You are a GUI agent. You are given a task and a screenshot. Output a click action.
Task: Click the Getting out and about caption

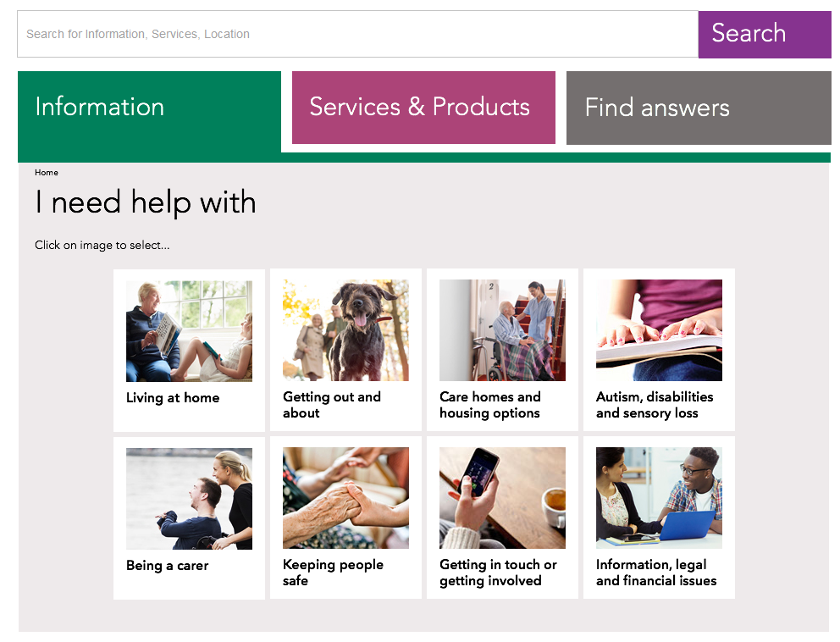[332, 405]
